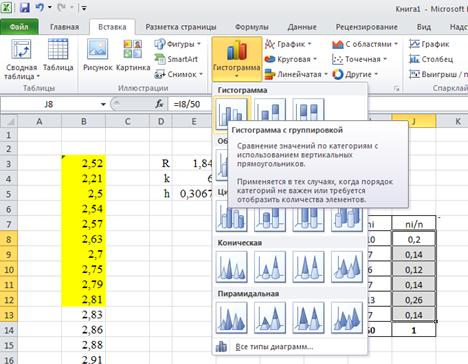Click the select-all corner of the sheet
Screen dimensions: 468x364
click(9, 121)
